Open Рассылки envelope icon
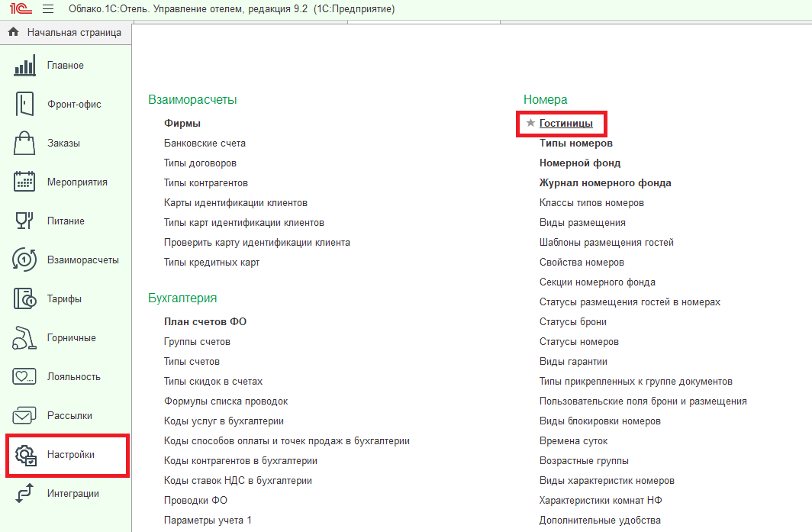812x532 pixels. 24,415
